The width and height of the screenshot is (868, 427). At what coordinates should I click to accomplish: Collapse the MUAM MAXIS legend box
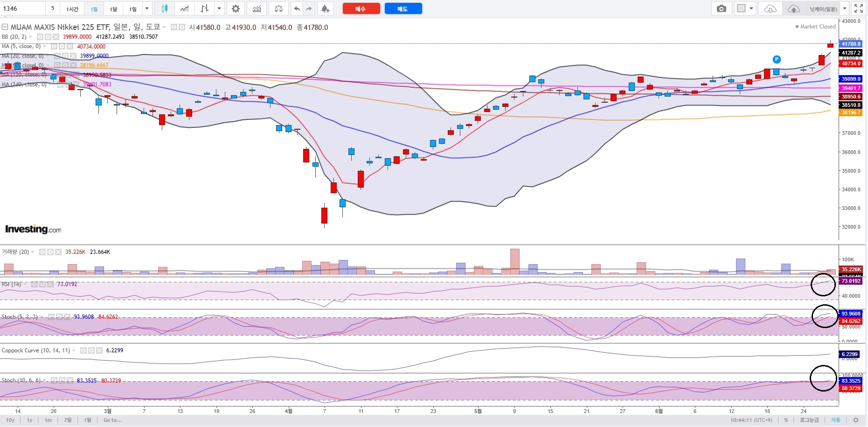tap(5, 27)
